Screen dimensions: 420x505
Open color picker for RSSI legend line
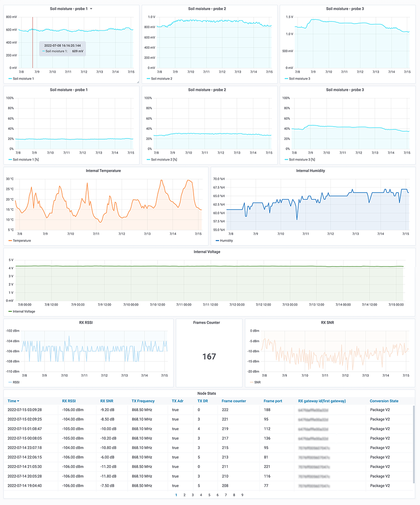[10, 382]
